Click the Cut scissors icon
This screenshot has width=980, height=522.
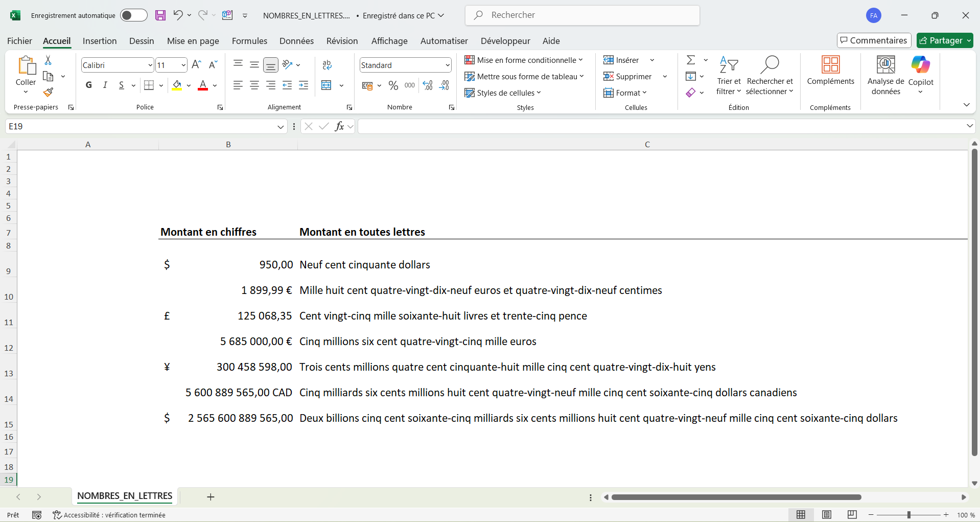[48, 60]
